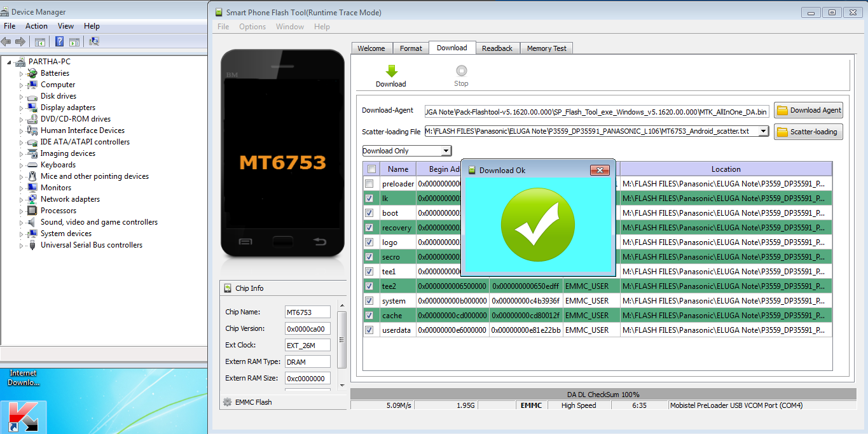The width and height of the screenshot is (868, 434).
Task: Click the Ext Clock field showing EXT_26M
Action: [x=307, y=346]
